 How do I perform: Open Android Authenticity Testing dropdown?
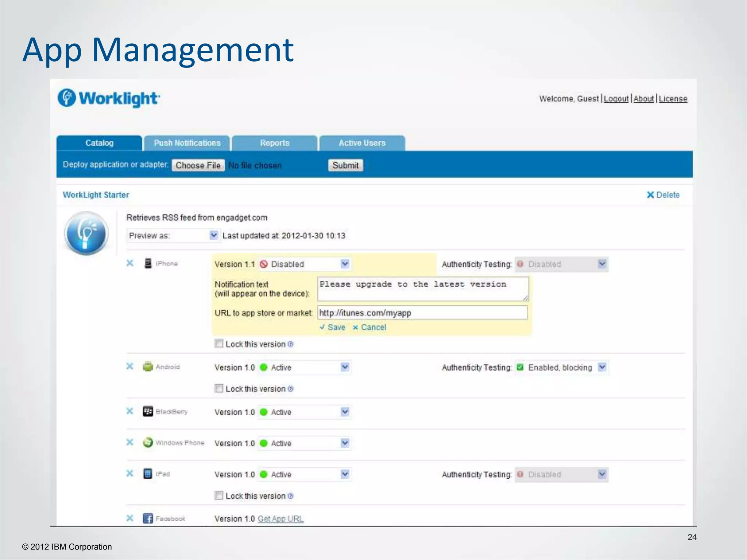click(x=561, y=367)
